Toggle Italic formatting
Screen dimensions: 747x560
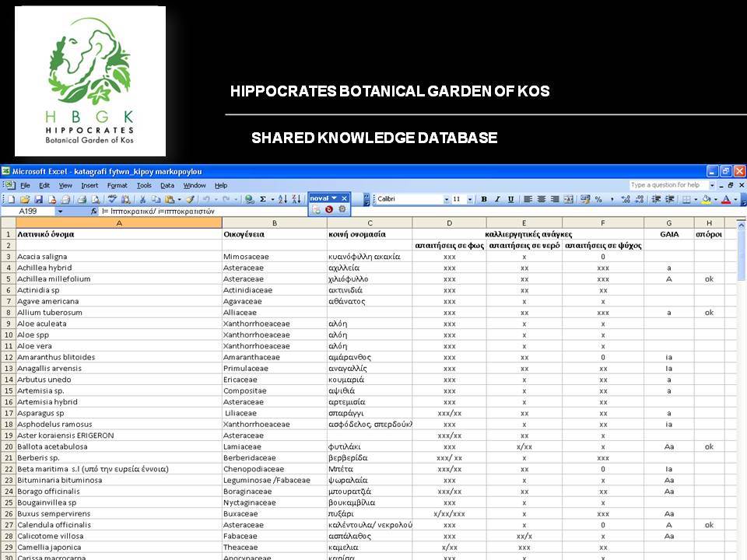click(x=497, y=199)
